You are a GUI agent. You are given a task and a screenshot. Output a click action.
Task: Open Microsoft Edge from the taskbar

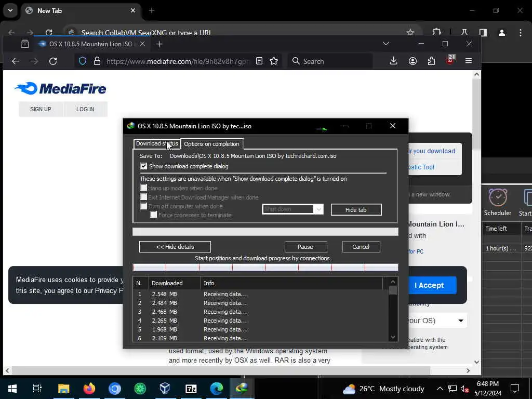[217, 389]
